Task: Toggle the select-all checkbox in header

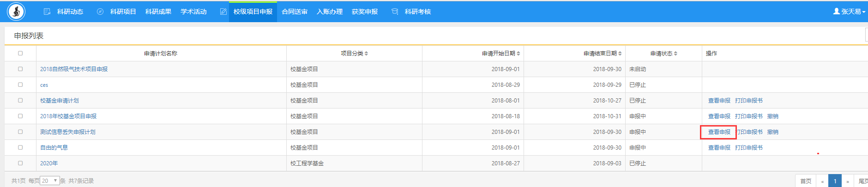Action: coord(20,54)
